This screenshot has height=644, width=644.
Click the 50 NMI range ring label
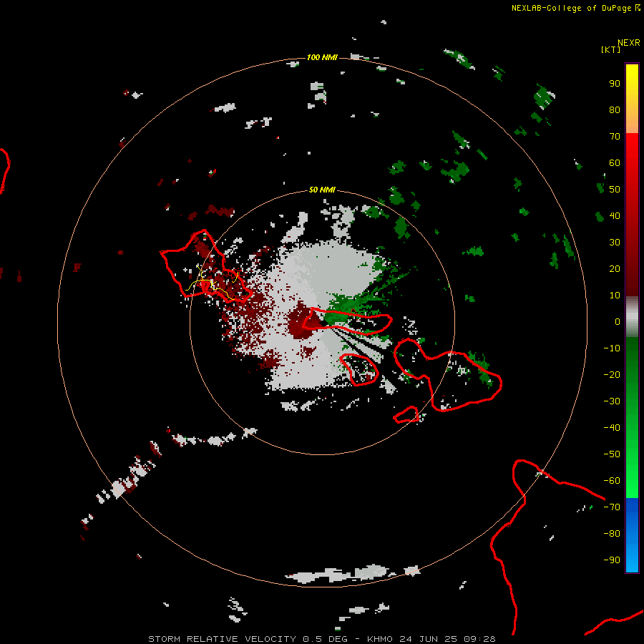click(x=322, y=190)
